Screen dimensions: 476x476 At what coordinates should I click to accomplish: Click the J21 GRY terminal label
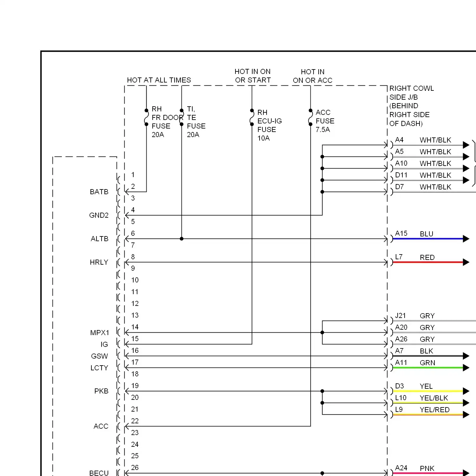[x=415, y=316]
